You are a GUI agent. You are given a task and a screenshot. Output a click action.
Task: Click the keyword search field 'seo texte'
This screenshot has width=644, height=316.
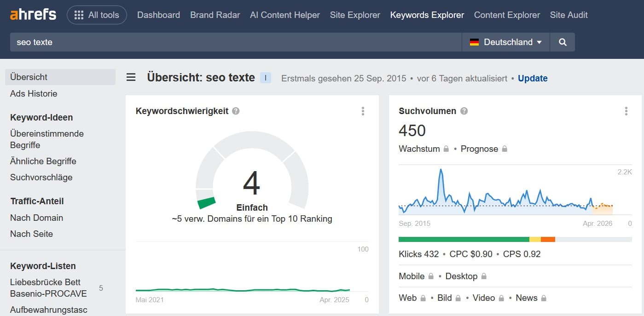pyautogui.click(x=236, y=42)
